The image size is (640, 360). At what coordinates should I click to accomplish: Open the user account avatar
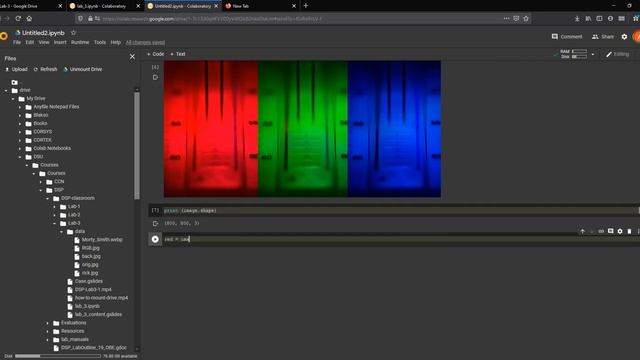tap(636, 37)
